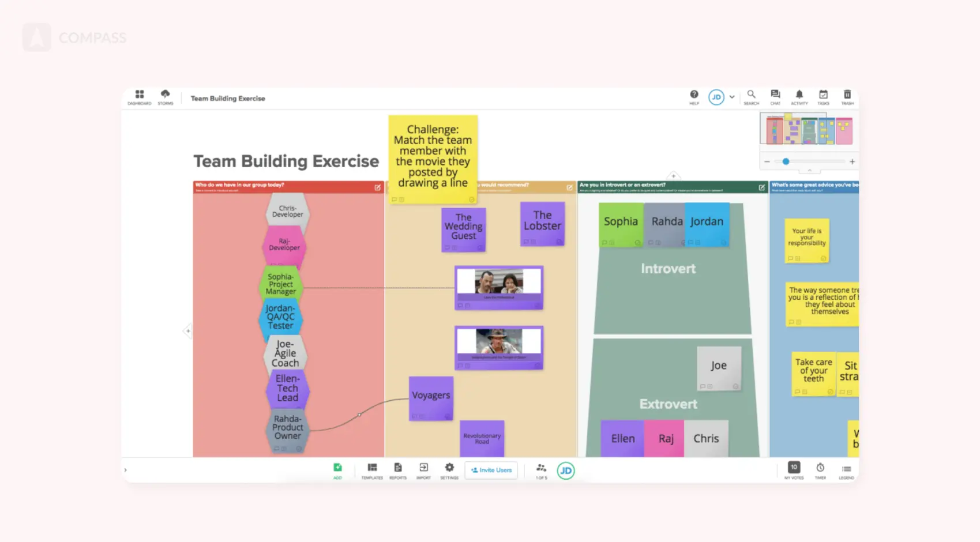Edit the introvert or extrovert section header
Screen dimensions: 980x542
coord(761,187)
